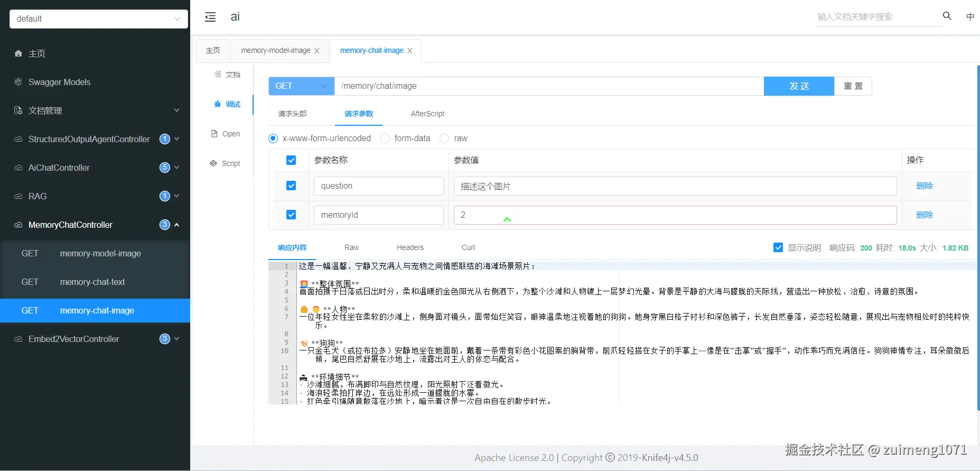Viewport: 980px width, 471px height.
Task: Toggle the select-all parameters checkbox
Action: 291,160
